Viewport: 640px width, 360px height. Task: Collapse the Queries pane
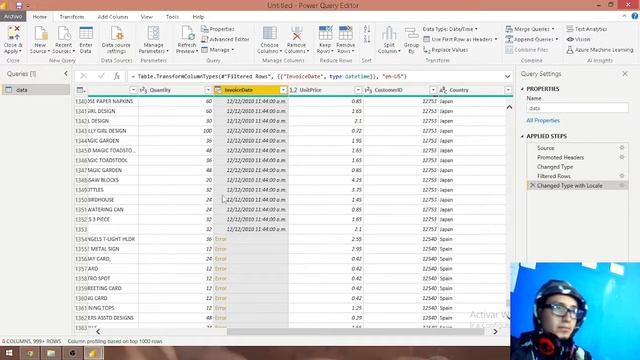(66, 73)
